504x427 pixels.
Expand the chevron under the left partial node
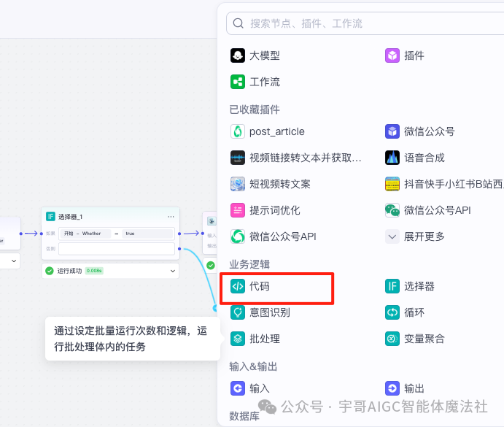coord(14,261)
